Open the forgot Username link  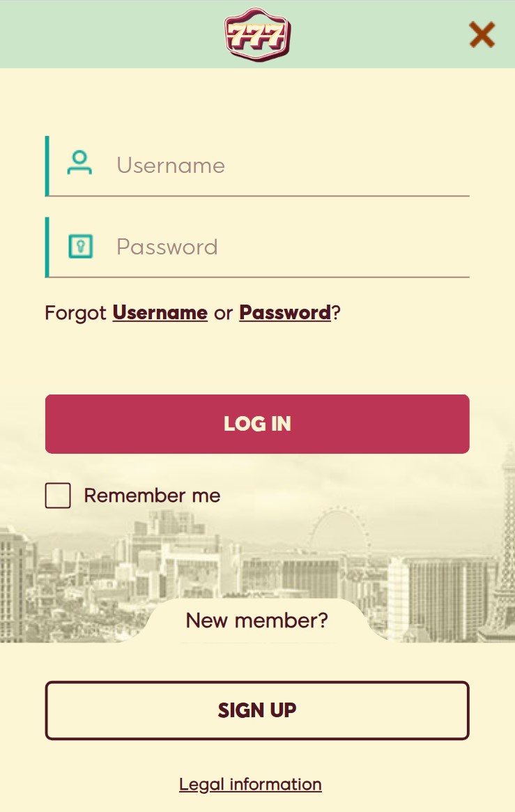tap(160, 313)
